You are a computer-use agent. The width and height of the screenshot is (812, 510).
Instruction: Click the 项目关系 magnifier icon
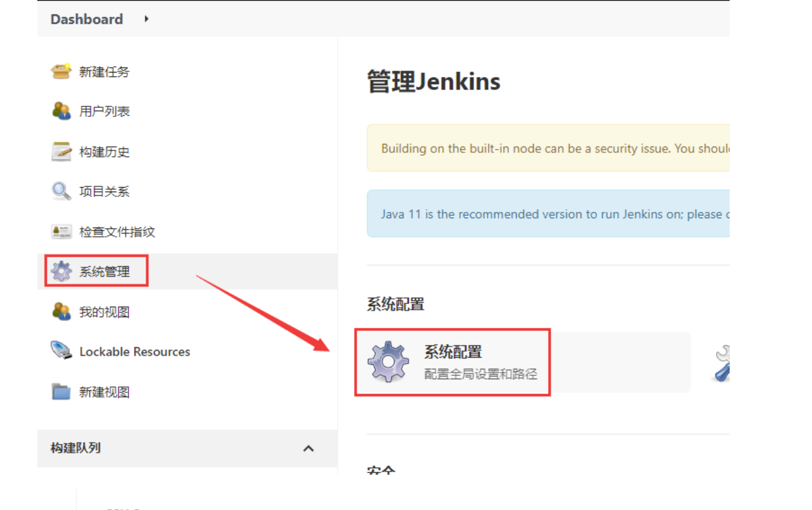pyautogui.click(x=61, y=192)
